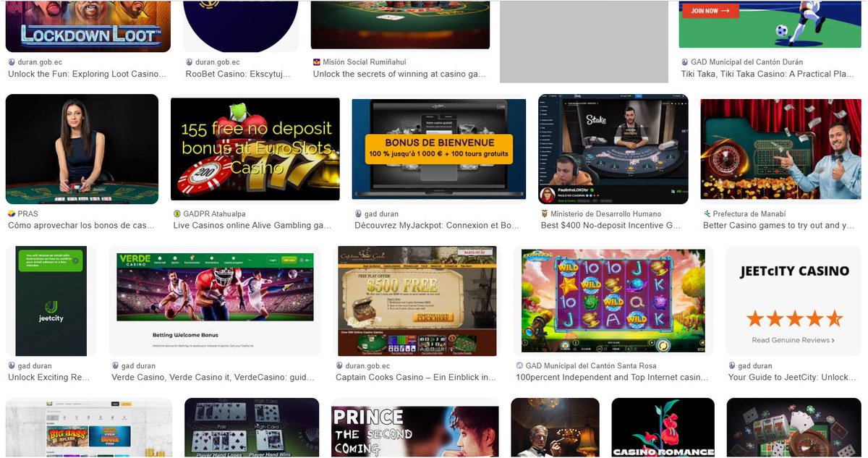868x458 pixels.
Task: Click the Ministerio de Desarrollo Humano favicon
Action: point(545,214)
